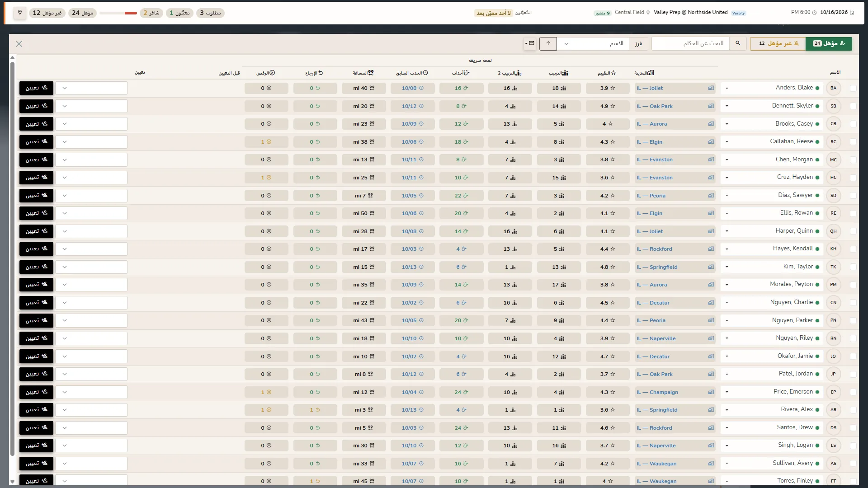Switch to the unqualified tab with 12
868x488 pixels.
tap(778, 43)
